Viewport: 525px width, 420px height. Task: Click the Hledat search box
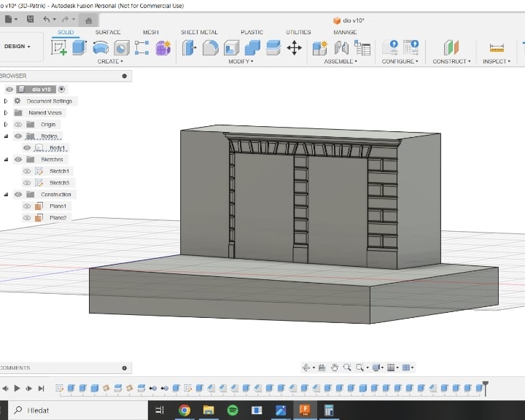pos(78,411)
